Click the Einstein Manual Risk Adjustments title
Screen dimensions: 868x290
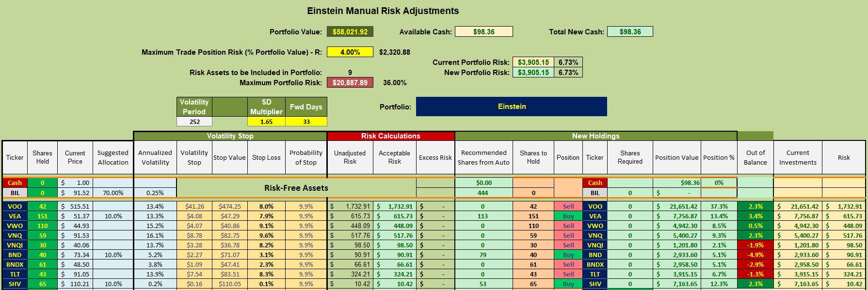pyautogui.click(x=383, y=11)
